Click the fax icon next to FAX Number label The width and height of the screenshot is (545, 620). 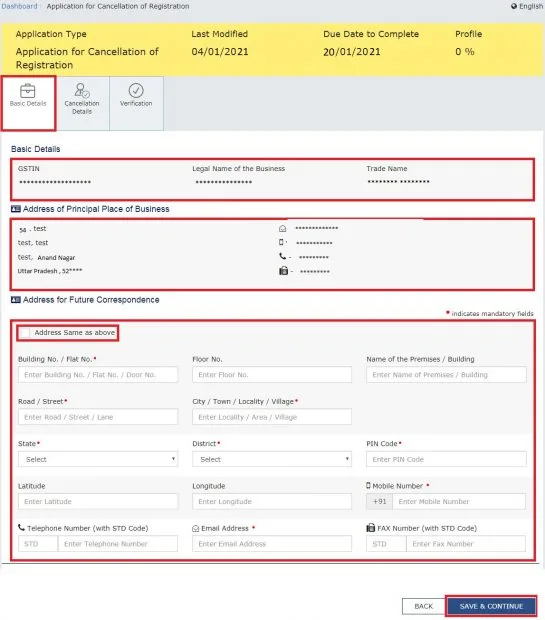coord(371,527)
